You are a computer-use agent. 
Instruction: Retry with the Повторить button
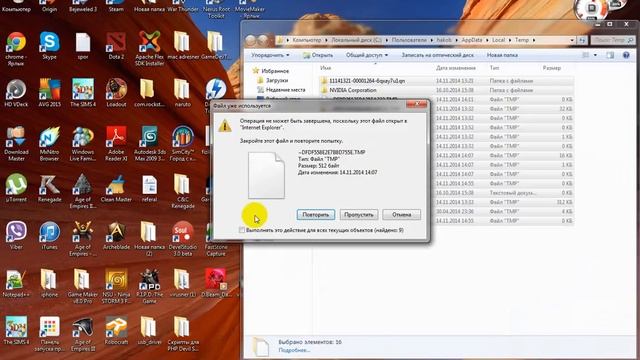point(316,215)
